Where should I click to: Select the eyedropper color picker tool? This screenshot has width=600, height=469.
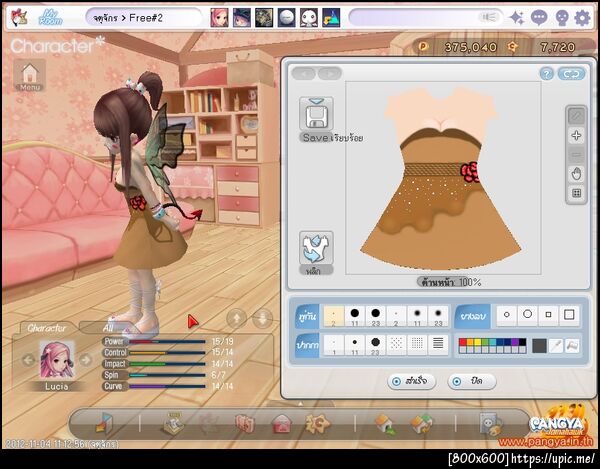click(x=555, y=345)
